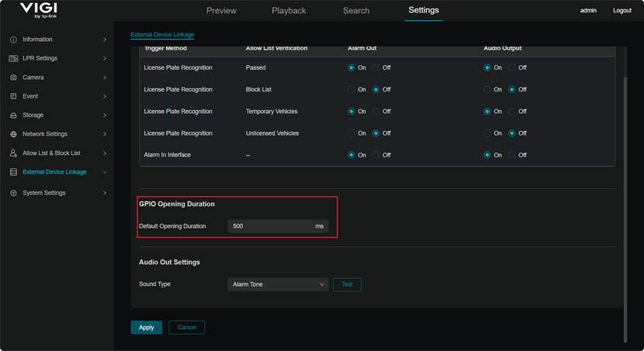Expand the Network Settings chevron
Viewport: 644px width, 351px height.
point(105,134)
